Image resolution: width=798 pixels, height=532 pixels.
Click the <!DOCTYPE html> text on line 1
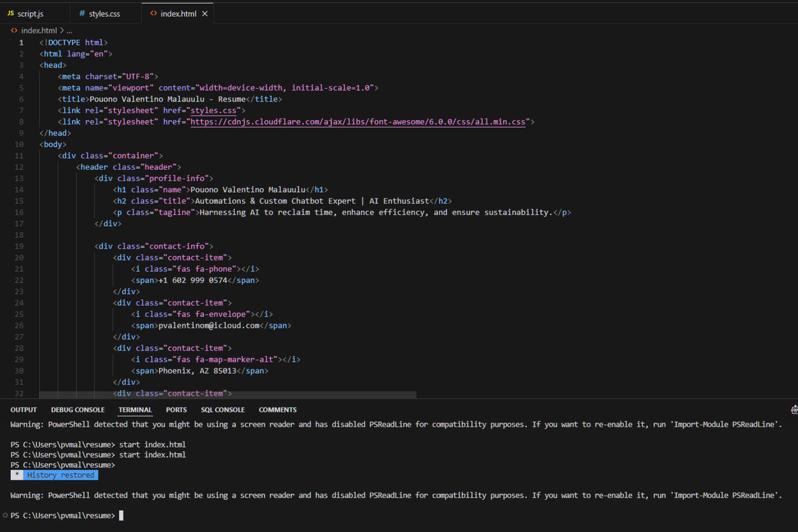74,42
